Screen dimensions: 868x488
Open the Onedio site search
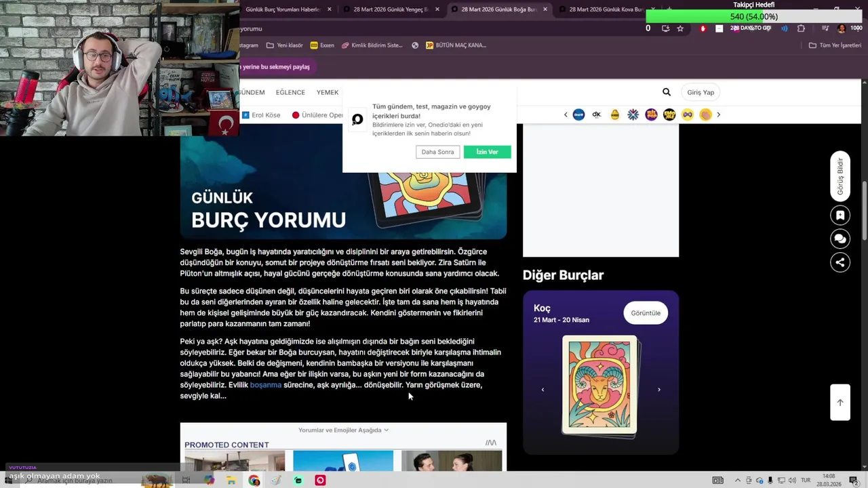pos(667,92)
